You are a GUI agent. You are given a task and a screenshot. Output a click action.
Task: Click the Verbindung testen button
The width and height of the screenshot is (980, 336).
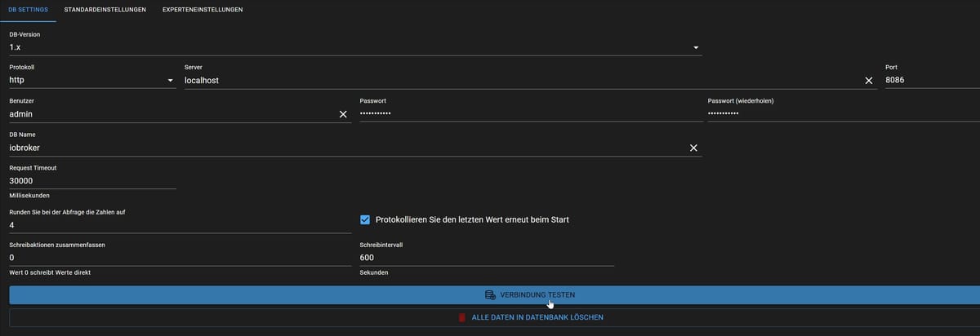[495, 294]
